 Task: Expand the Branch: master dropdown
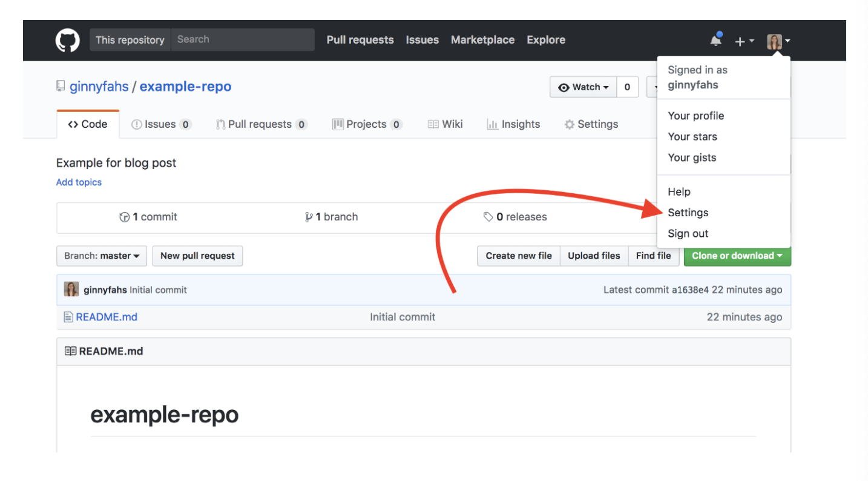(x=102, y=256)
